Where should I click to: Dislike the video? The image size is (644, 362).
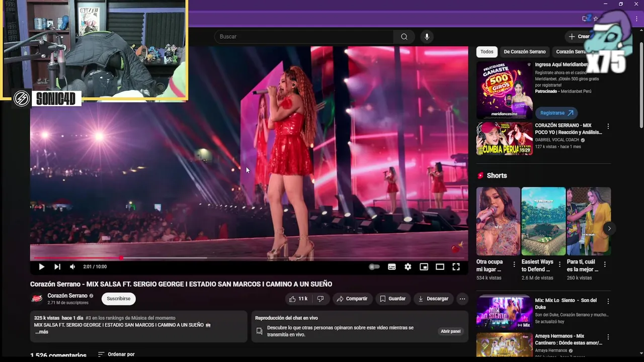click(x=320, y=299)
